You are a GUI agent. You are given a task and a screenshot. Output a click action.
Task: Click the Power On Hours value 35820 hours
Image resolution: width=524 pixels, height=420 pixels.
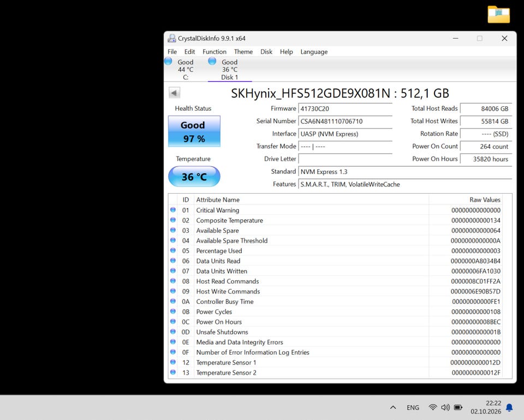[486, 159]
